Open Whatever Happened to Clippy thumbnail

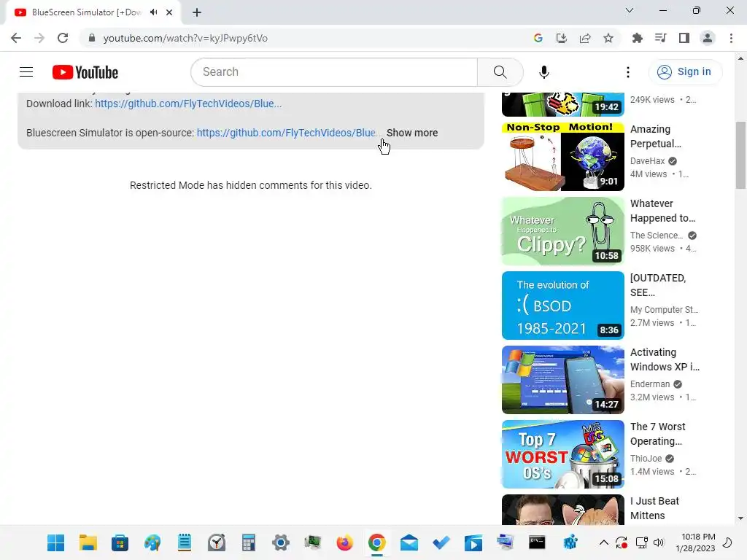coord(562,231)
